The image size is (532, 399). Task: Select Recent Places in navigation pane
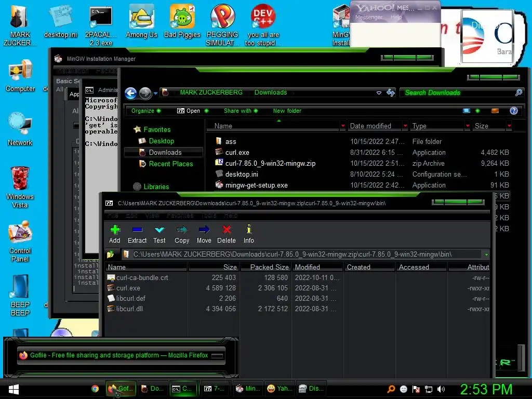coord(166,164)
